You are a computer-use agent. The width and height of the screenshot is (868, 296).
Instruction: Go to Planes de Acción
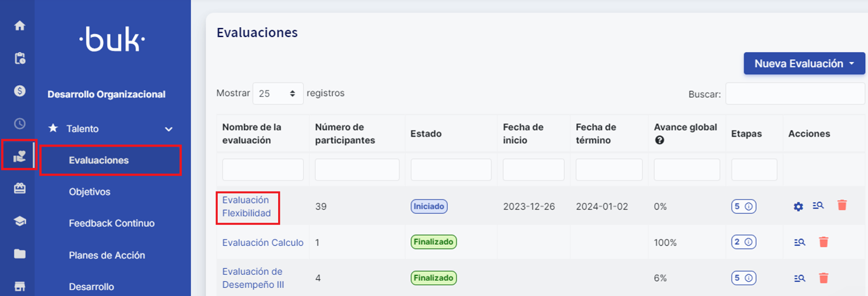[107, 255]
